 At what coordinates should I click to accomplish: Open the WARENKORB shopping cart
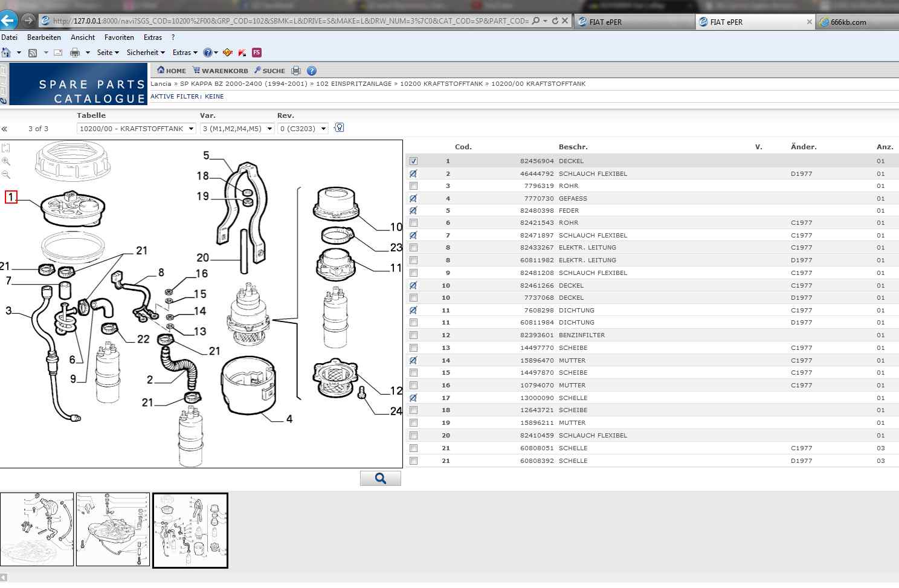click(x=221, y=71)
